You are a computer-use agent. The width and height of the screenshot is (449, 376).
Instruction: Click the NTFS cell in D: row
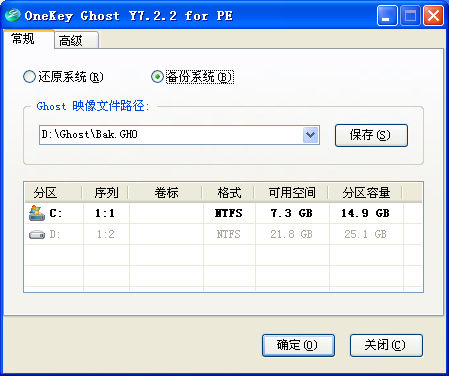(228, 235)
